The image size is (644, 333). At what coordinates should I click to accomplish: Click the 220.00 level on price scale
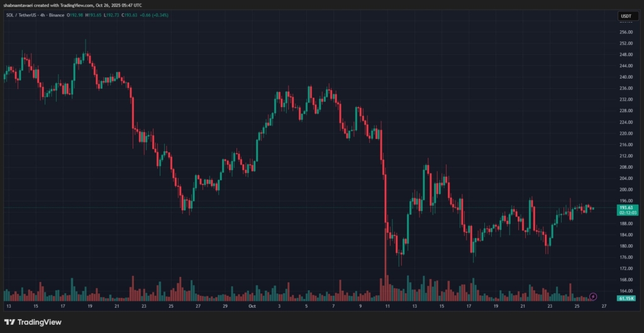[x=625, y=133]
